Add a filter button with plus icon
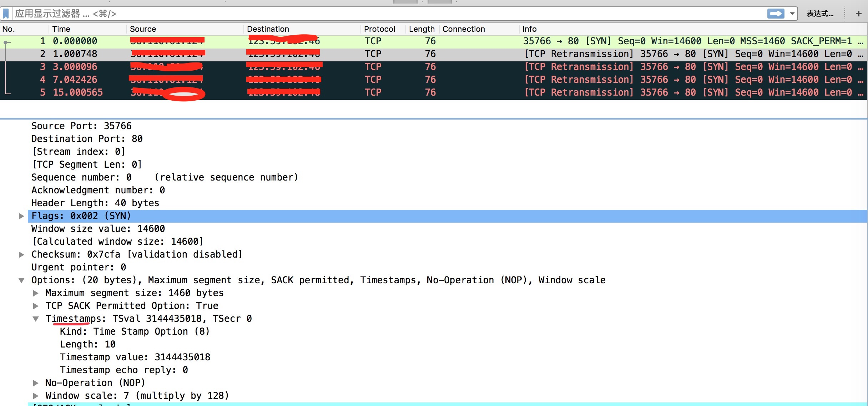The height and width of the screenshot is (406, 868). tap(859, 14)
